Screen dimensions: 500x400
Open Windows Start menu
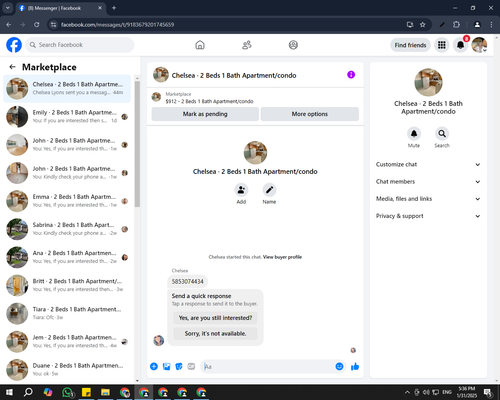coord(9,392)
